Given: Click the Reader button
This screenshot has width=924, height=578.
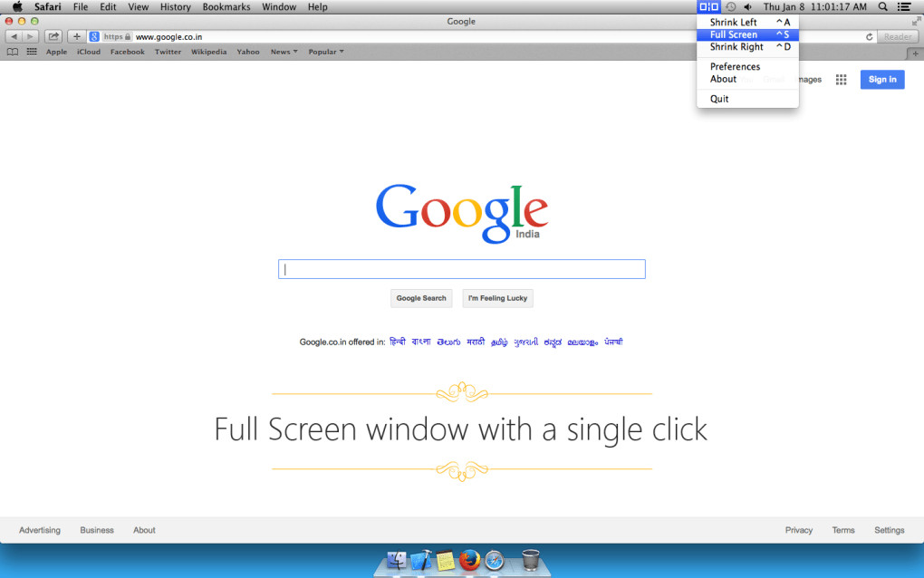Looking at the screenshot, I should tap(898, 36).
